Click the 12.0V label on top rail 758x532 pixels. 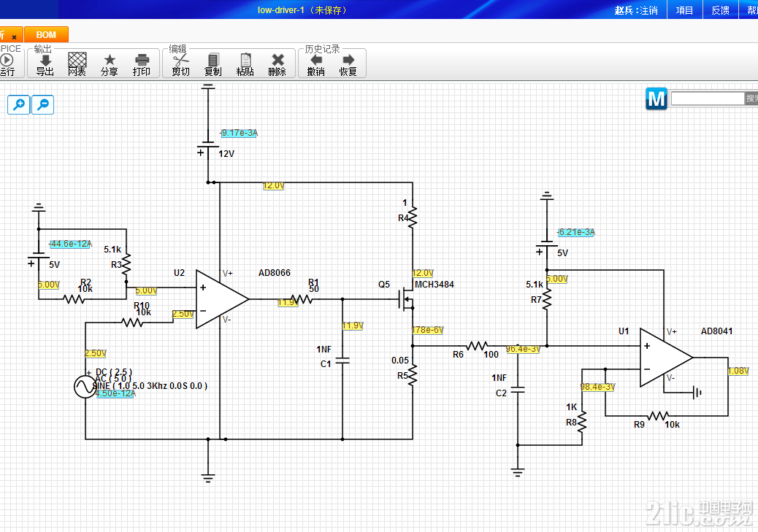(274, 185)
